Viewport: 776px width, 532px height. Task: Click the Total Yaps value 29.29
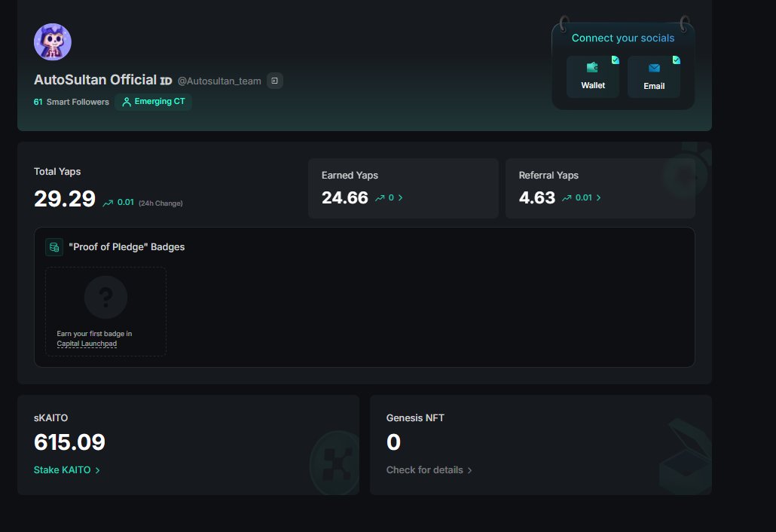coord(64,199)
